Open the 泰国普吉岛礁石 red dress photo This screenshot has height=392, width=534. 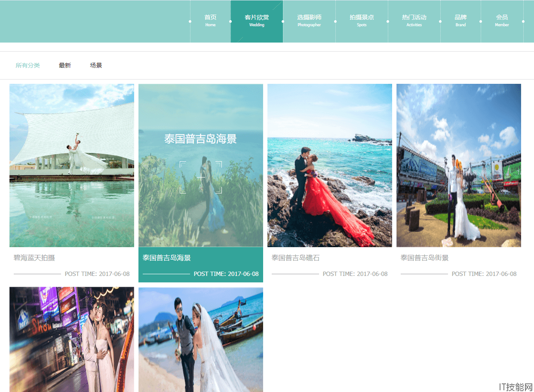(x=330, y=165)
